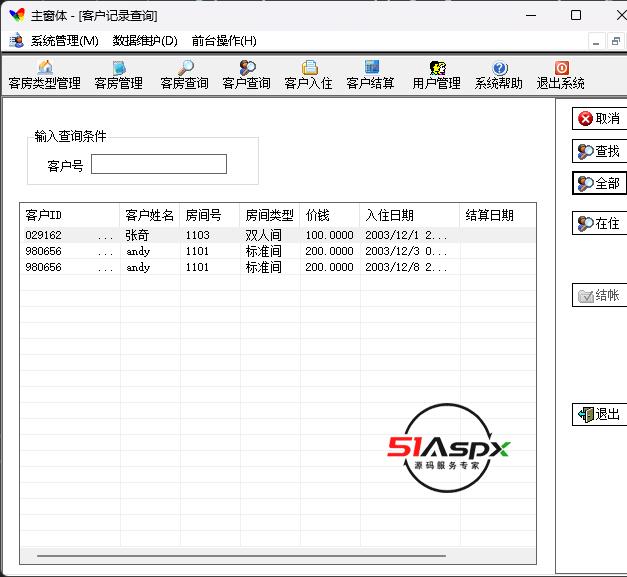Click the 查找 button

point(599,151)
